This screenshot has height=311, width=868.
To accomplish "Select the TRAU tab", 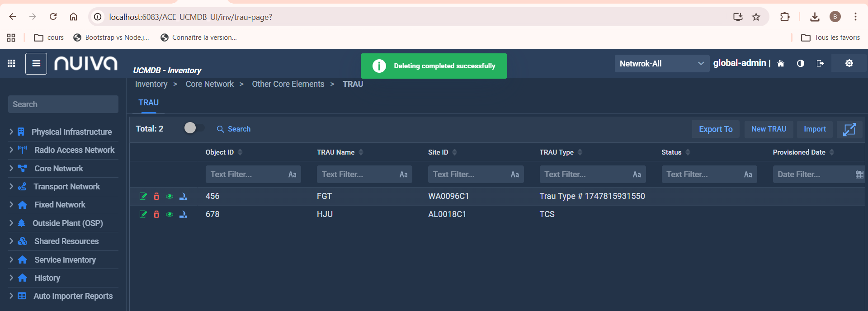I will pyautogui.click(x=148, y=103).
